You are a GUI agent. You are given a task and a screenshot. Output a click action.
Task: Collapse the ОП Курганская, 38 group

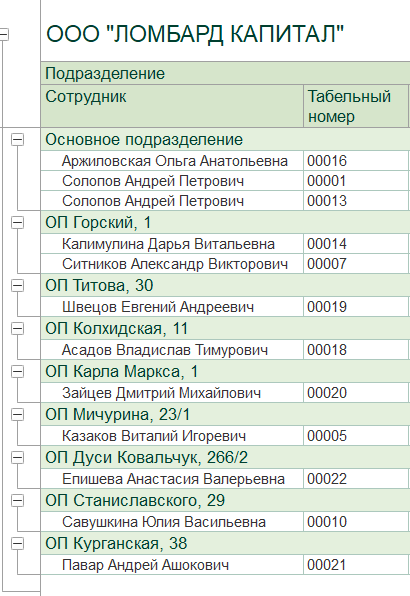[17, 544]
